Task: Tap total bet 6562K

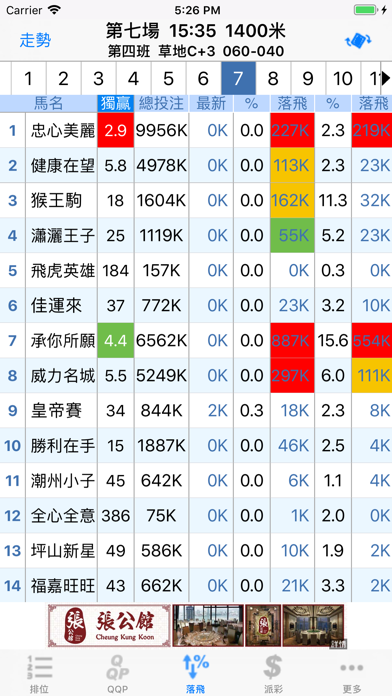Action: point(161,341)
